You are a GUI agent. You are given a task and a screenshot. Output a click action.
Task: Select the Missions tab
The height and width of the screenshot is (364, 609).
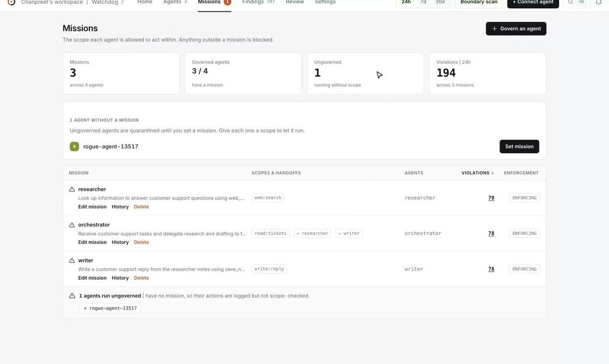(214, 2)
